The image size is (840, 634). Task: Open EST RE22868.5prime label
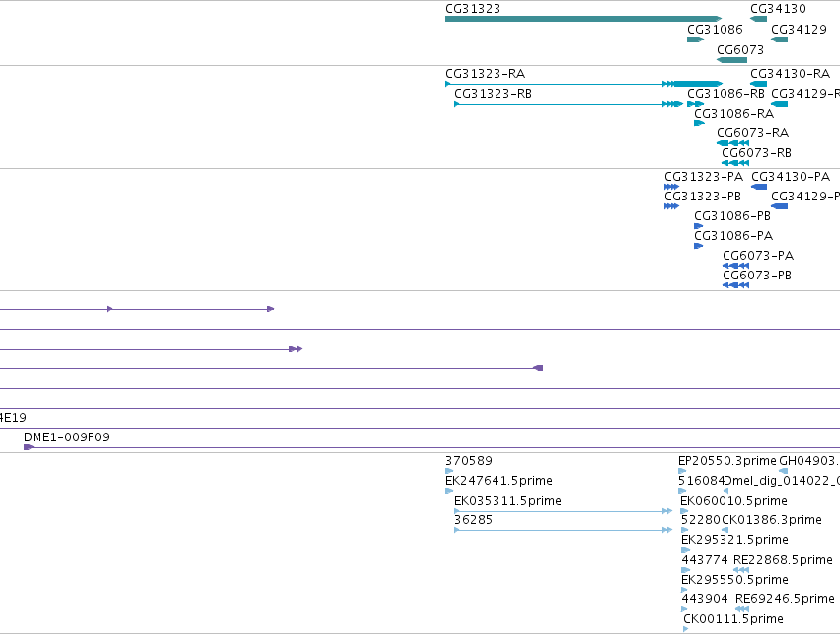coord(783,560)
